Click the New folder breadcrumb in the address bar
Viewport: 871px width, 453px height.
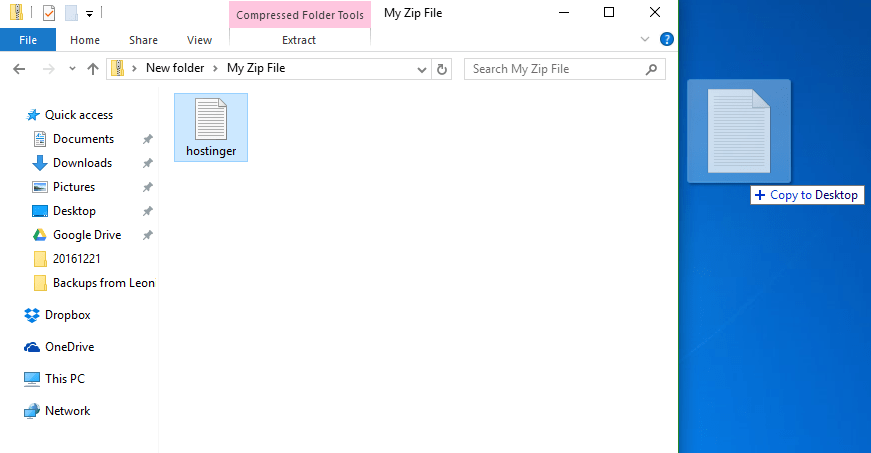(x=174, y=69)
